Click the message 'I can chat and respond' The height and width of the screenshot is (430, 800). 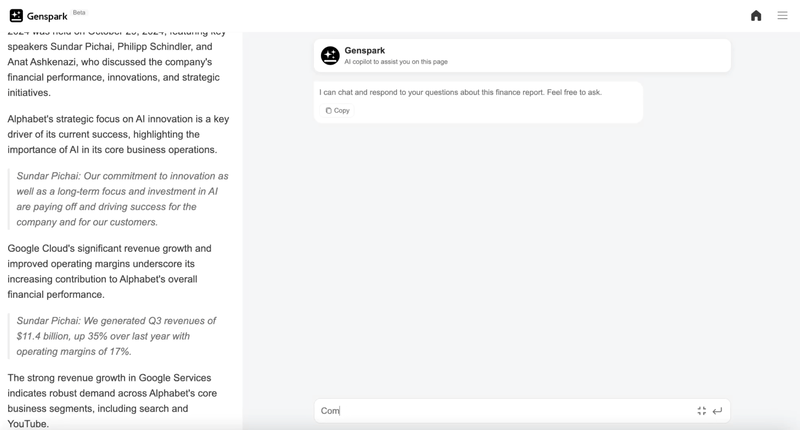click(461, 92)
